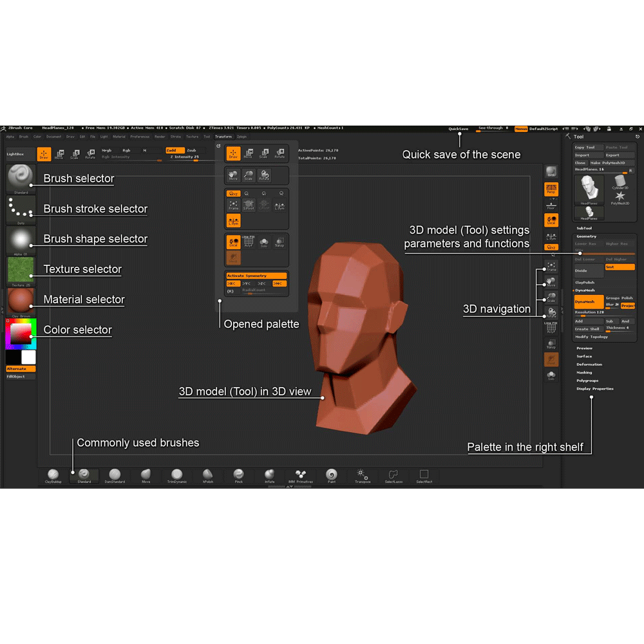
Task: Toggle the Zadd mode button
Action: [x=175, y=150]
